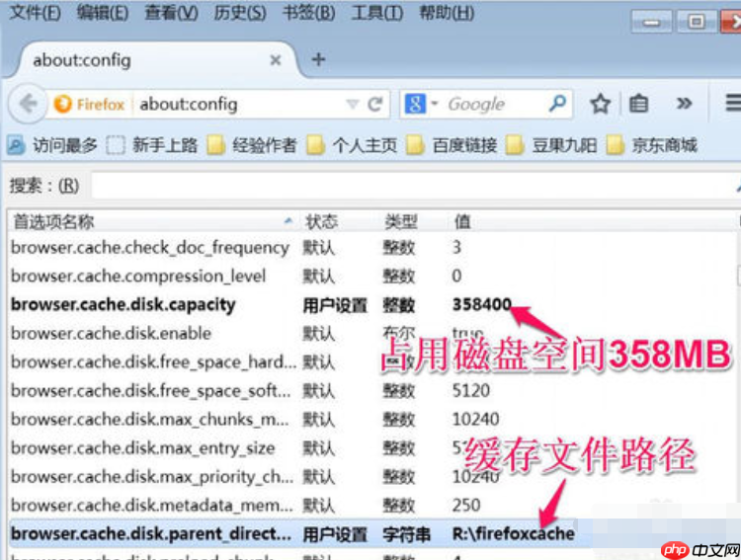Select browser.cache.disk.max_chunks_m... row
This screenshot has width=741, height=560.
[372, 419]
